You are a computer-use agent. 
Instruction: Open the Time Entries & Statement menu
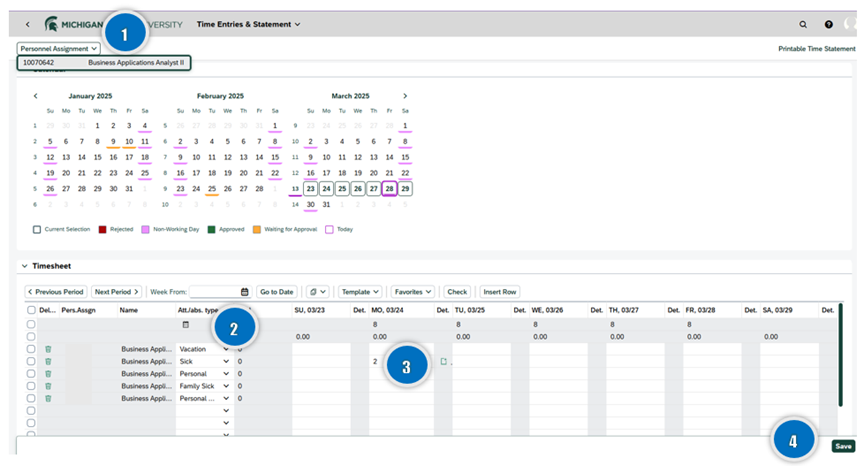pyautogui.click(x=248, y=24)
